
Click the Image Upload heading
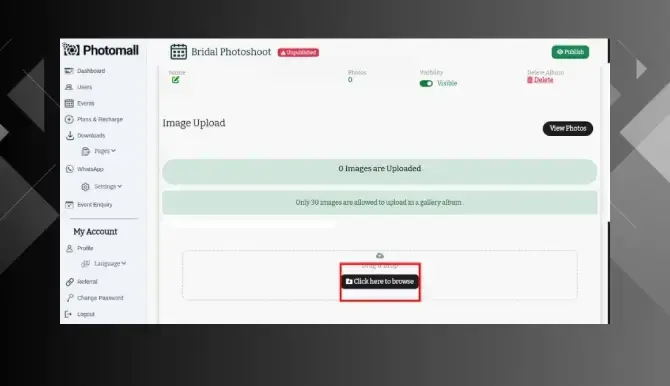click(194, 123)
